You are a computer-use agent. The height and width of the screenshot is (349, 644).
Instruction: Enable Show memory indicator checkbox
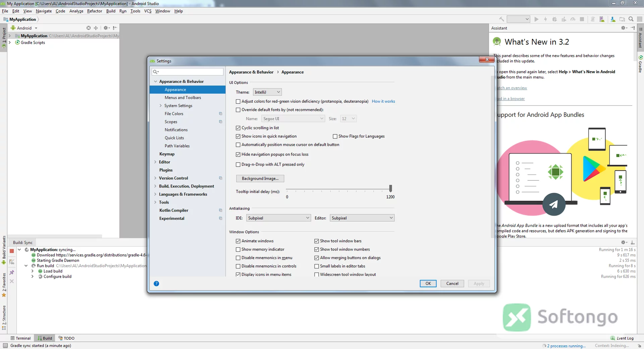click(238, 249)
